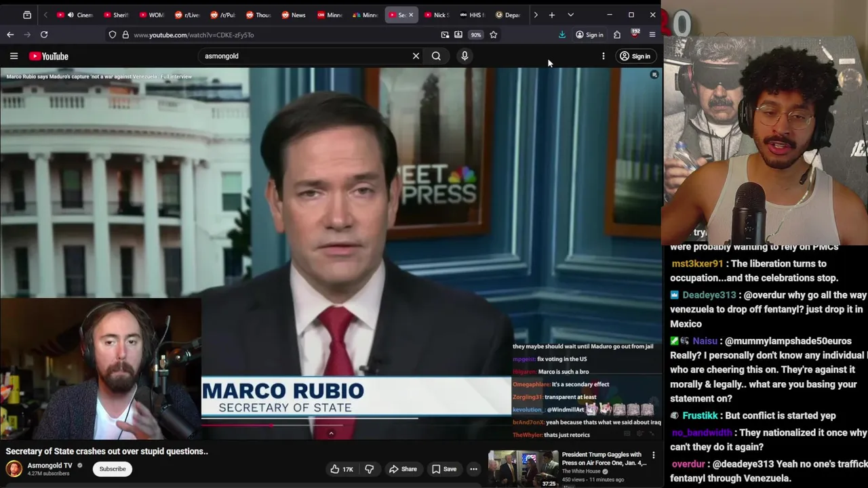Open the Firefox extensions puzzle icon

(617, 35)
